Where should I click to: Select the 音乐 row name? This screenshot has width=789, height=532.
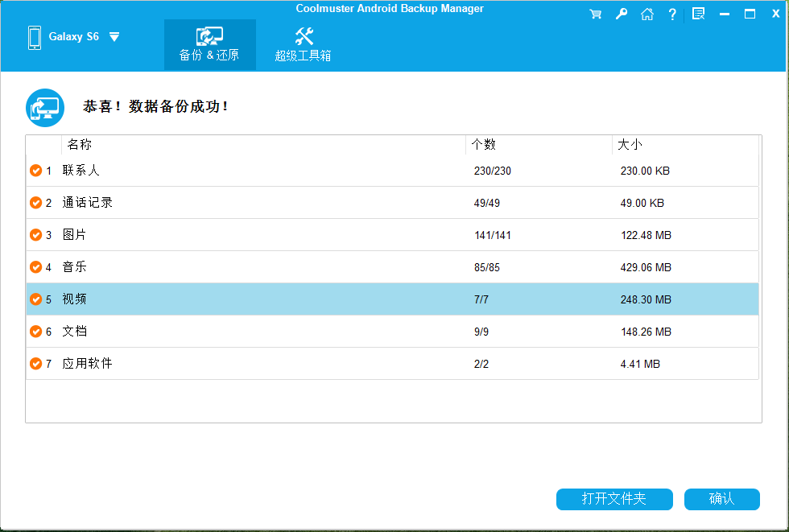pyautogui.click(x=74, y=267)
